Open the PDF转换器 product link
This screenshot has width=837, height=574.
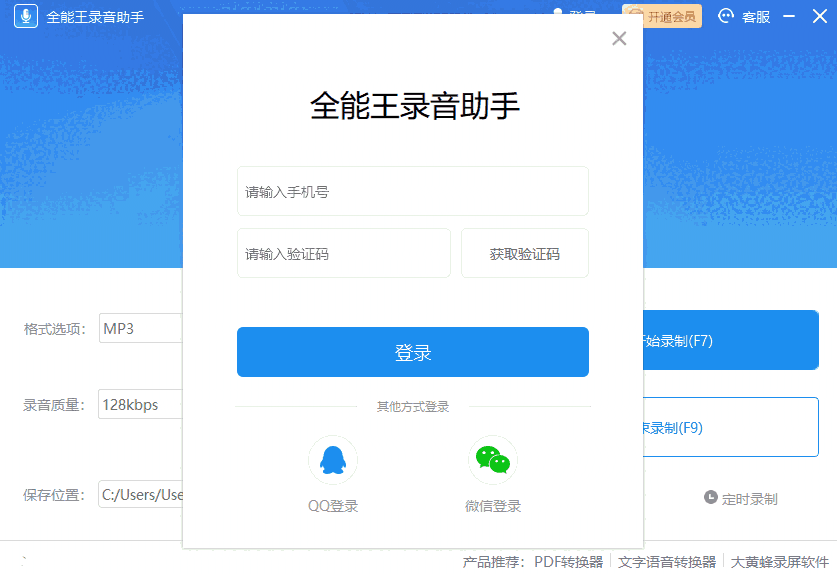[x=568, y=562]
